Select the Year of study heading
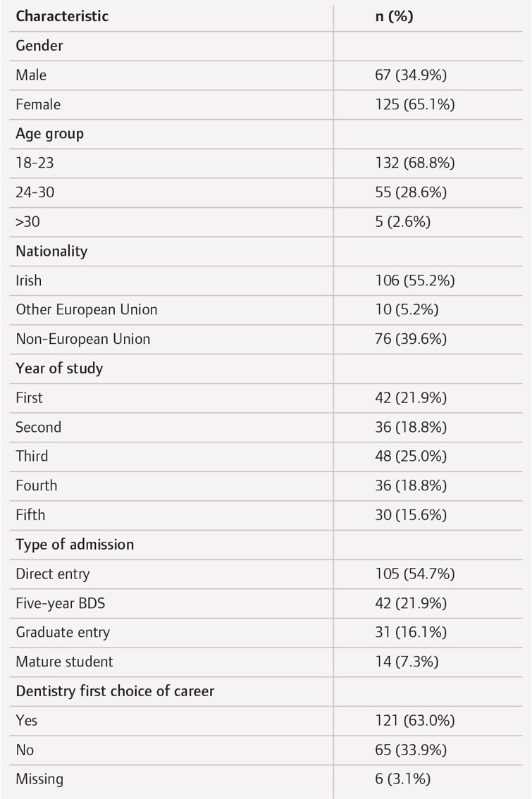The image size is (532, 799). pos(59,368)
